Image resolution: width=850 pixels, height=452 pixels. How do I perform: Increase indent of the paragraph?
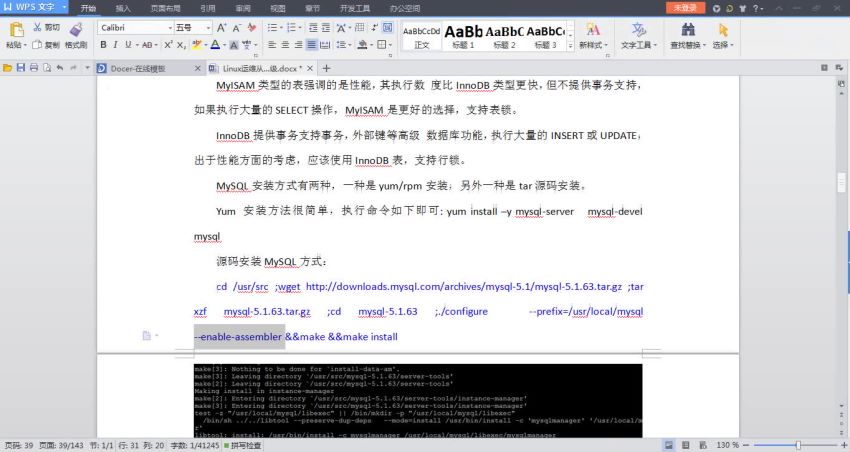click(x=326, y=28)
